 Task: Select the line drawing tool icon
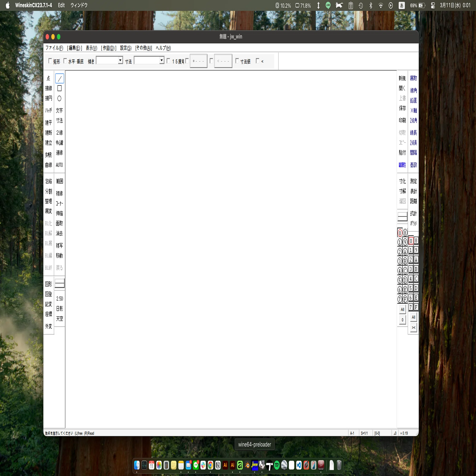tap(59, 79)
